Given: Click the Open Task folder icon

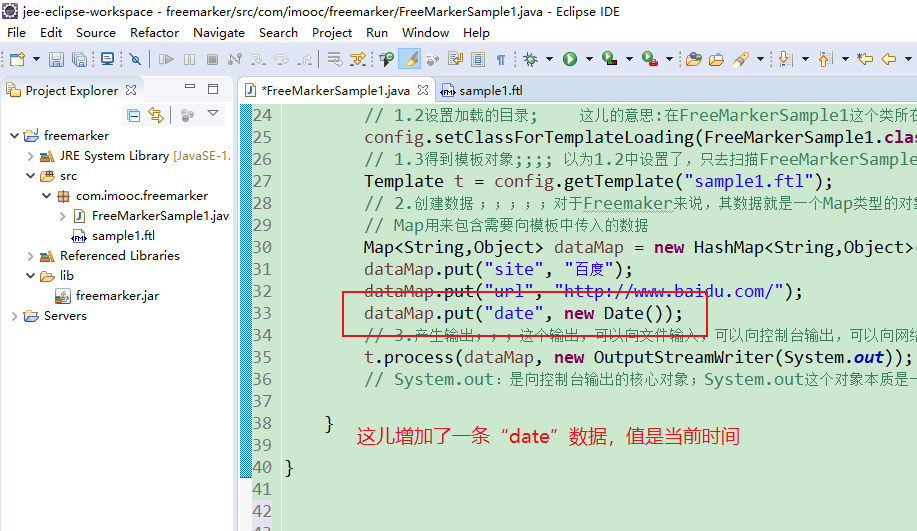Looking at the screenshot, I should coord(716,59).
